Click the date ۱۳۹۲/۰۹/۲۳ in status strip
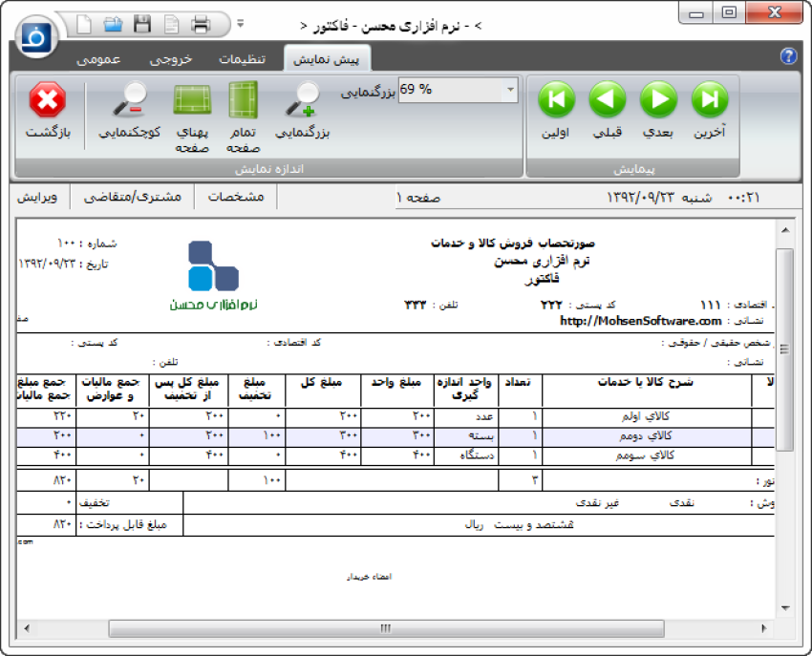This screenshot has height=656, width=812. [641, 198]
